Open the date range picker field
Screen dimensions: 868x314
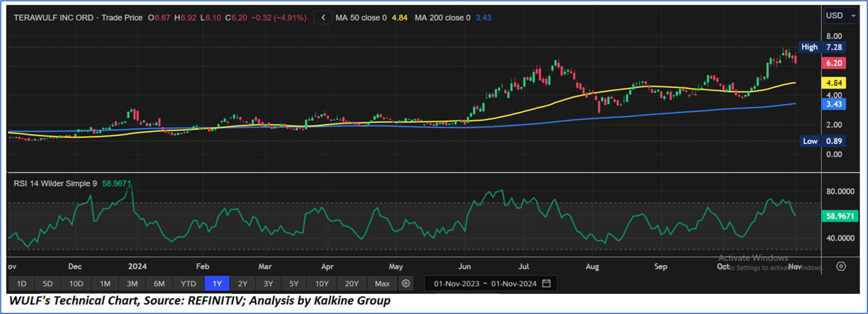pos(485,283)
